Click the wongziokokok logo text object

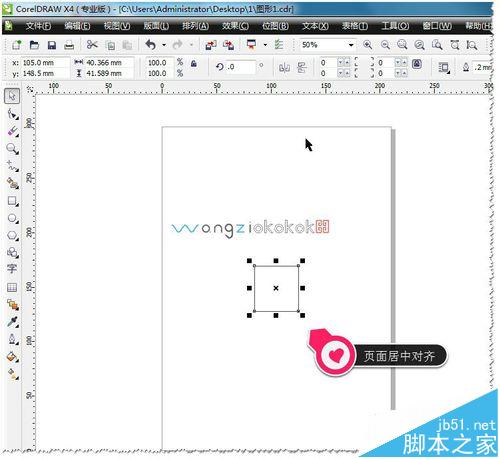(250, 228)
